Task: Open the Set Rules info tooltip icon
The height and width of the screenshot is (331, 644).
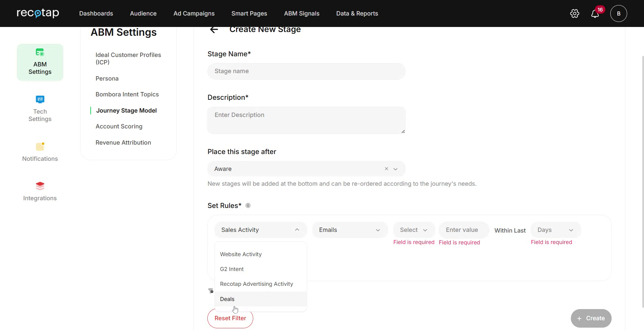Action: (248, 205)
